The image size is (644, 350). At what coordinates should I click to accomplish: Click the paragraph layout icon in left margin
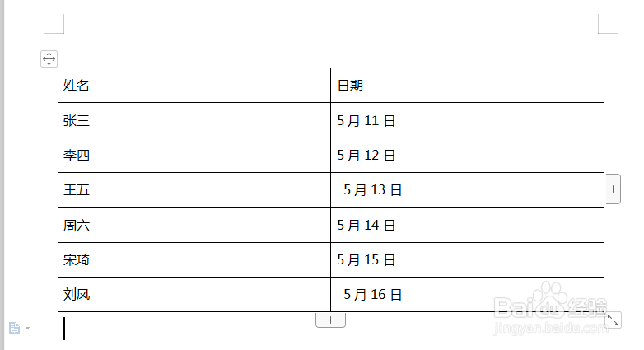[14, 329]
